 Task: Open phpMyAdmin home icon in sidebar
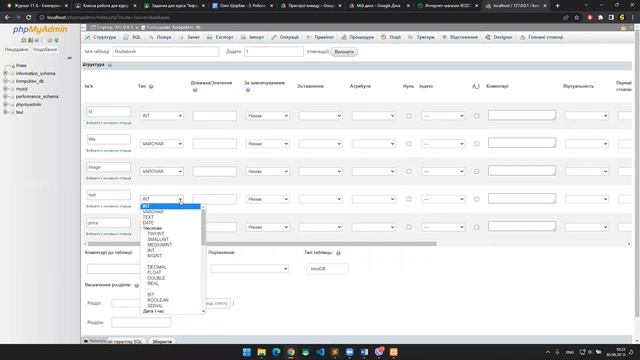click(x=24, y=40)
